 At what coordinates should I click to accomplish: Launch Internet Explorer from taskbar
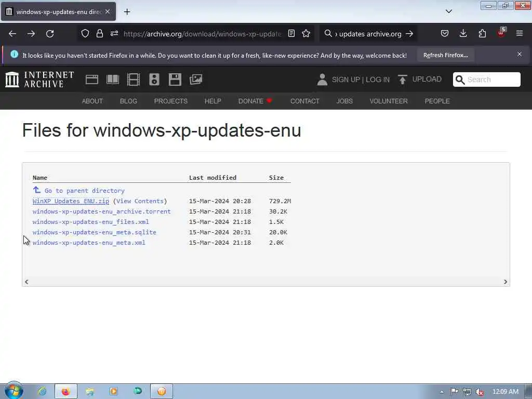pyautogui.click(x=42, y=391)
